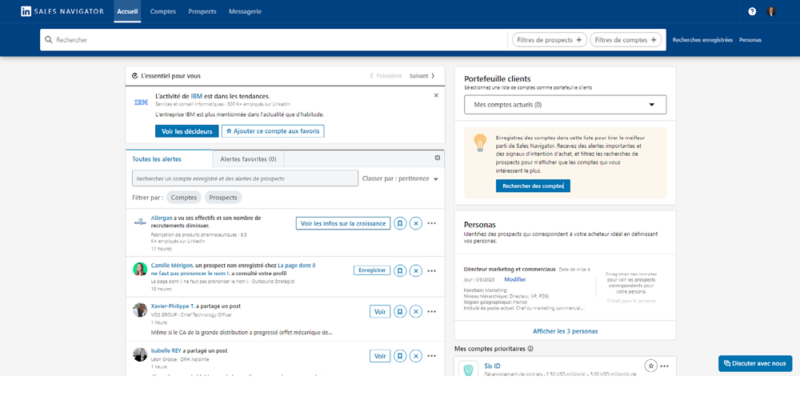This screenshot has width=800, height=400.
Task: Open Classer par pertinence sort dropdown
Action: coord(400,179)
